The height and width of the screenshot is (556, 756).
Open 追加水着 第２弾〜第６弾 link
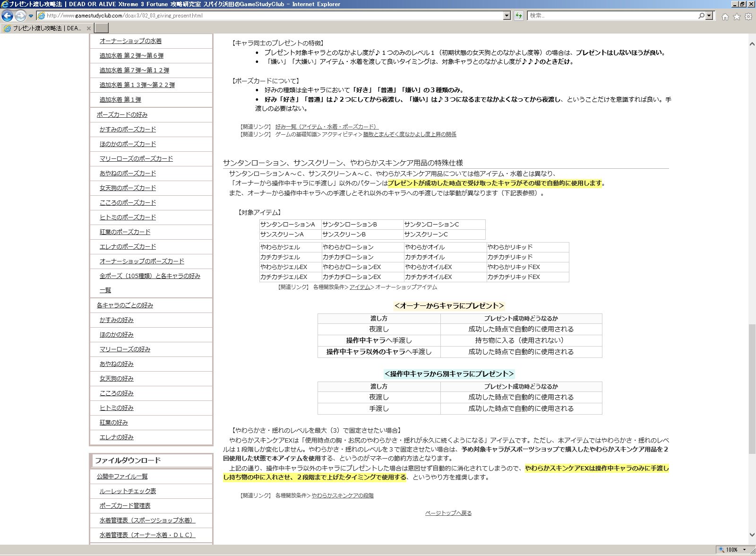131,56
